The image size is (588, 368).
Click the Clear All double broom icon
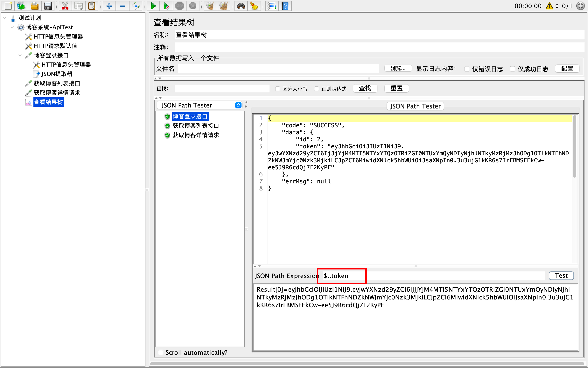[x=224, y=6]
